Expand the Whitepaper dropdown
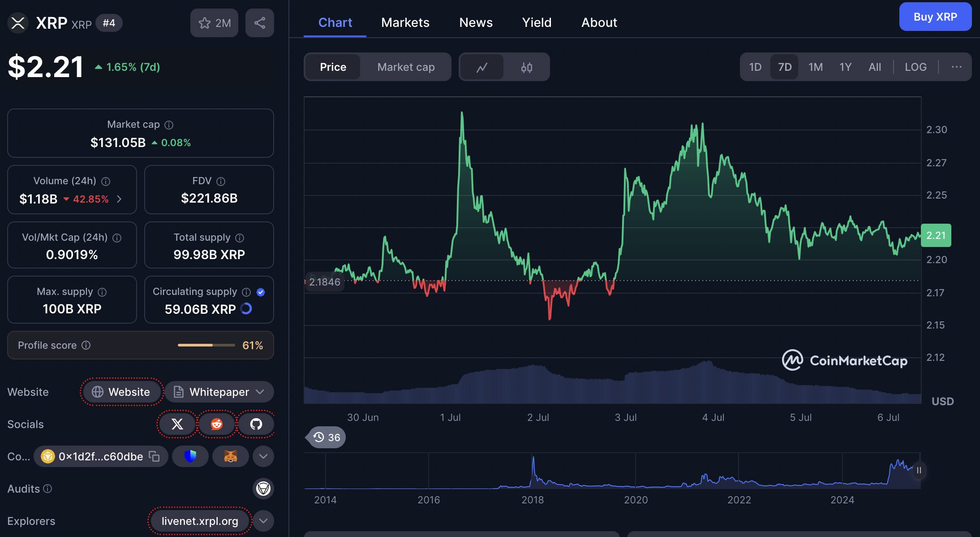Viewport: 980px width, 537px height. [x=219, y=392]
